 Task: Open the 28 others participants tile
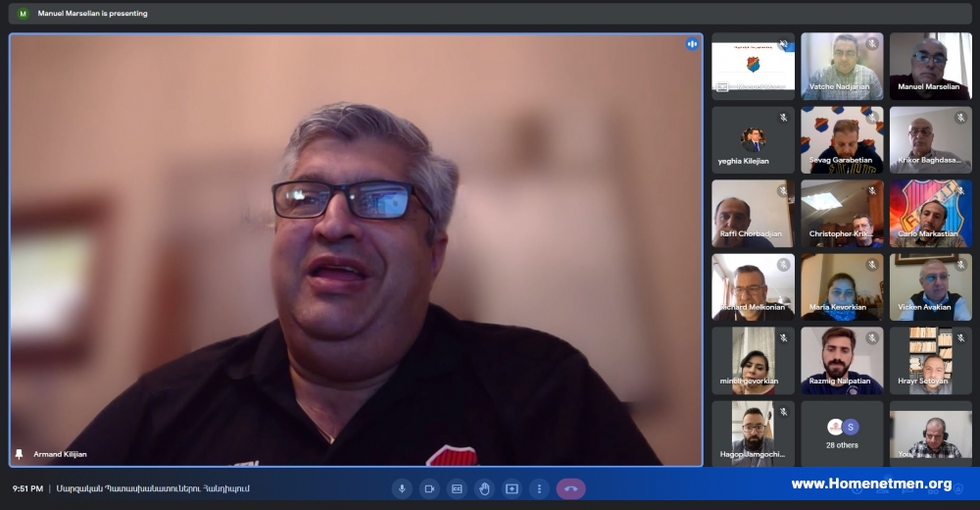pyautogui.click(x=842, y=433)
